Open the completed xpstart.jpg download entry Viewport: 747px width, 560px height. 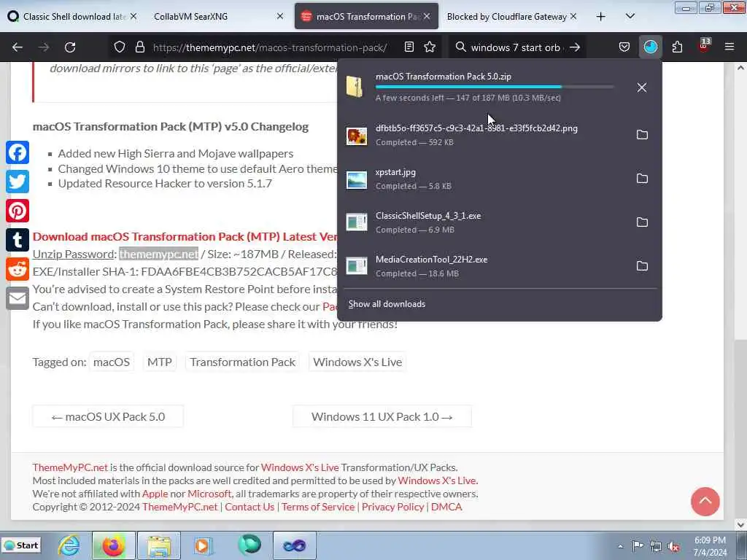coord(486,179)
